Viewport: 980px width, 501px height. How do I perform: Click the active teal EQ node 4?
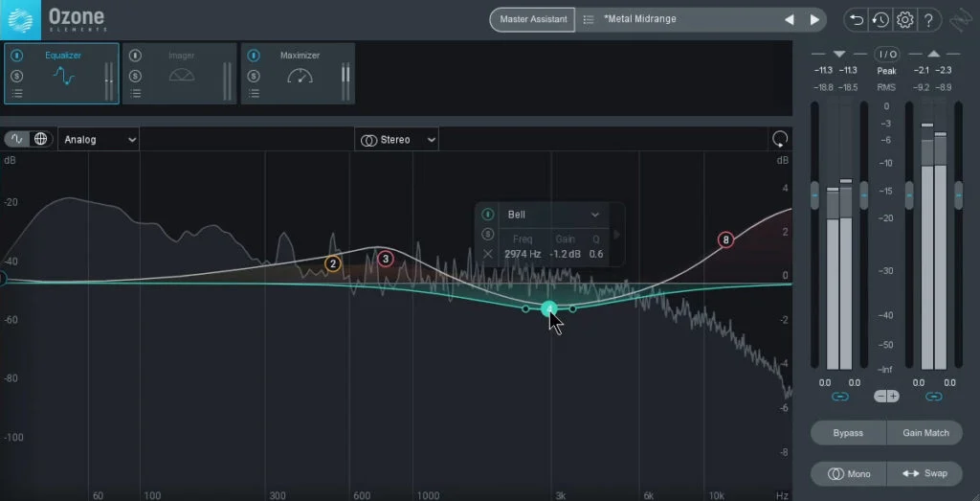tap(548, 309)
